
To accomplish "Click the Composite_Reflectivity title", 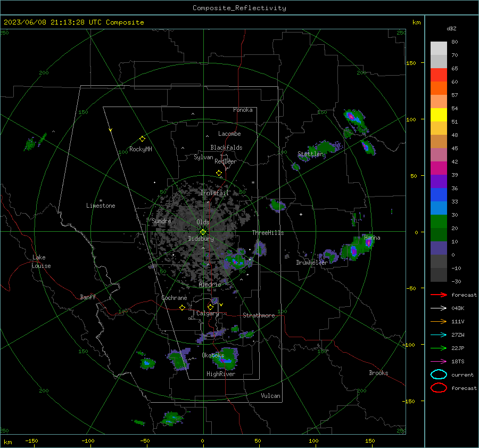I will 239,8.
